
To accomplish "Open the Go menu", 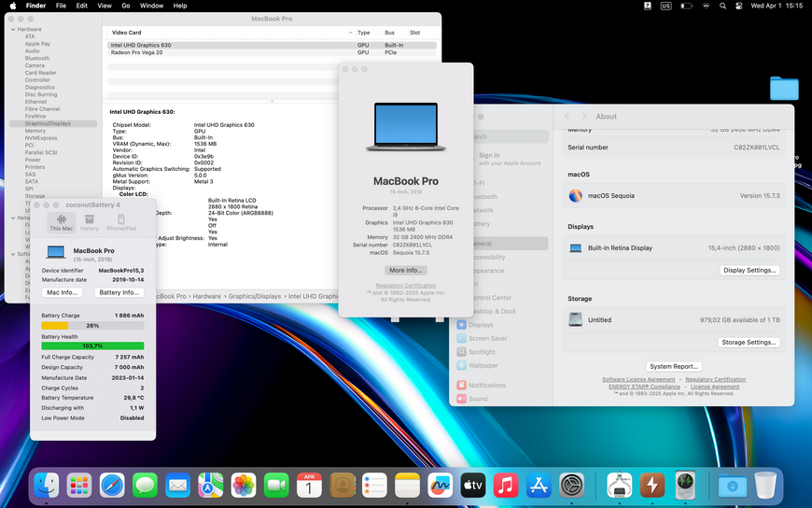I will tap(126, 6).
